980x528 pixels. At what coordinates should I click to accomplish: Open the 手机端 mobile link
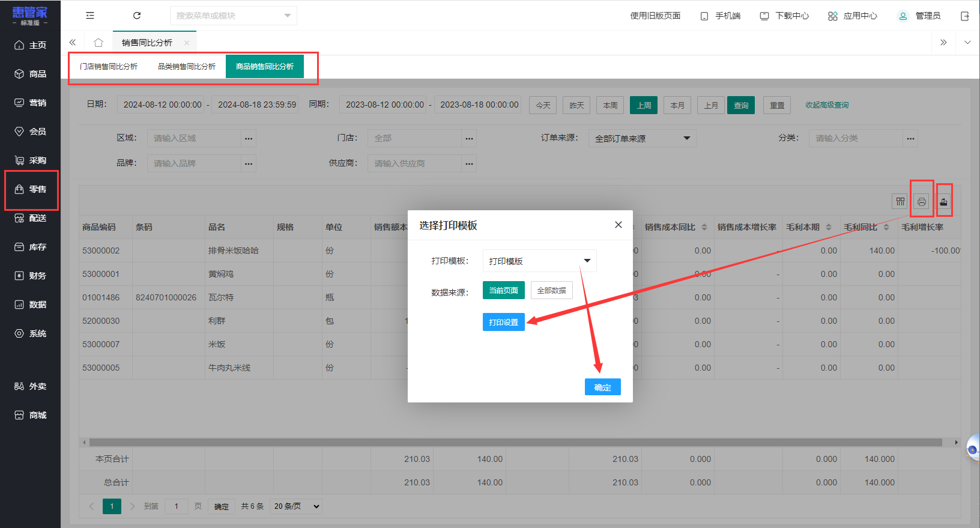click(x=721, y=16)
